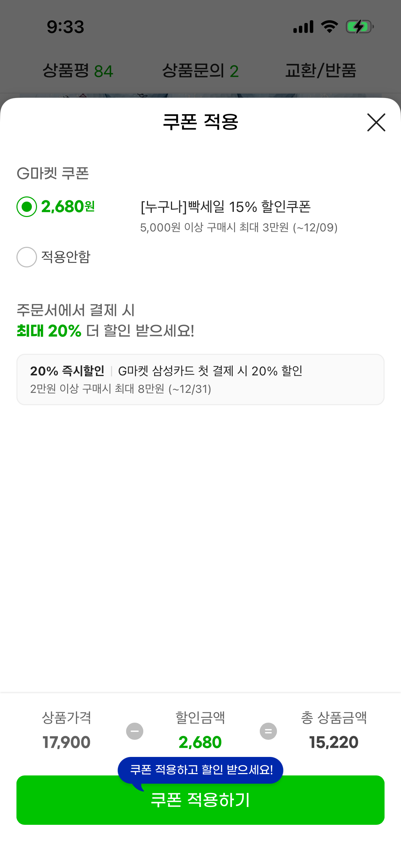Screen dimensions: 401x868
Task: Tap the charging battery icon
Action: click(360, 27)
